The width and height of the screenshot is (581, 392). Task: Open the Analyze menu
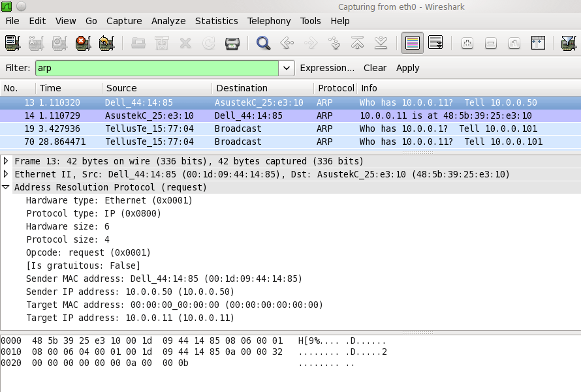click(x=168, y=21)
